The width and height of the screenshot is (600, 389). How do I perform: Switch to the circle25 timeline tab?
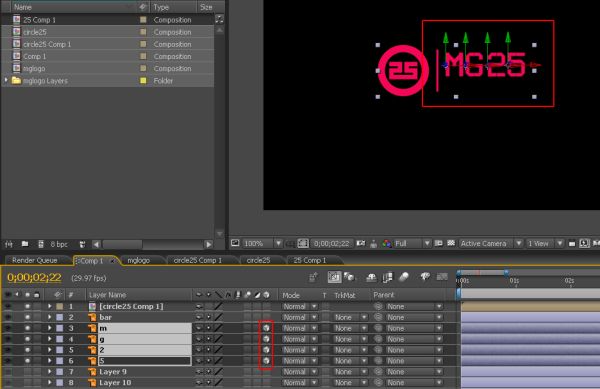[x=259, y=260]
